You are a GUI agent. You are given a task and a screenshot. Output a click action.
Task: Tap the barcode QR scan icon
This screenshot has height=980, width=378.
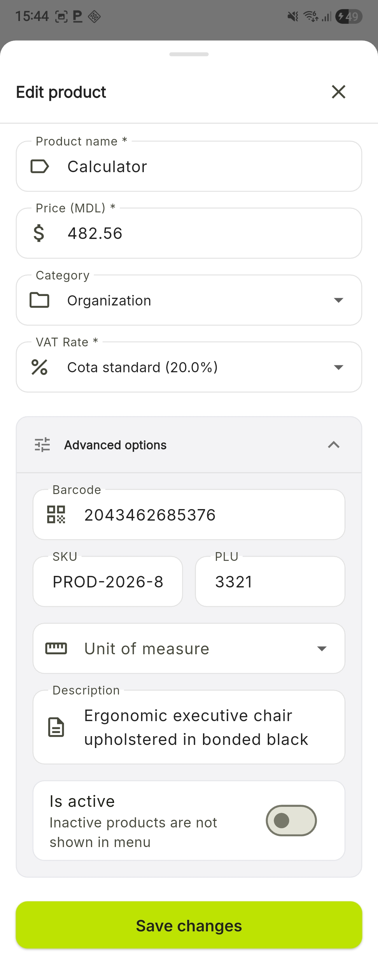[x=56, y=514]
